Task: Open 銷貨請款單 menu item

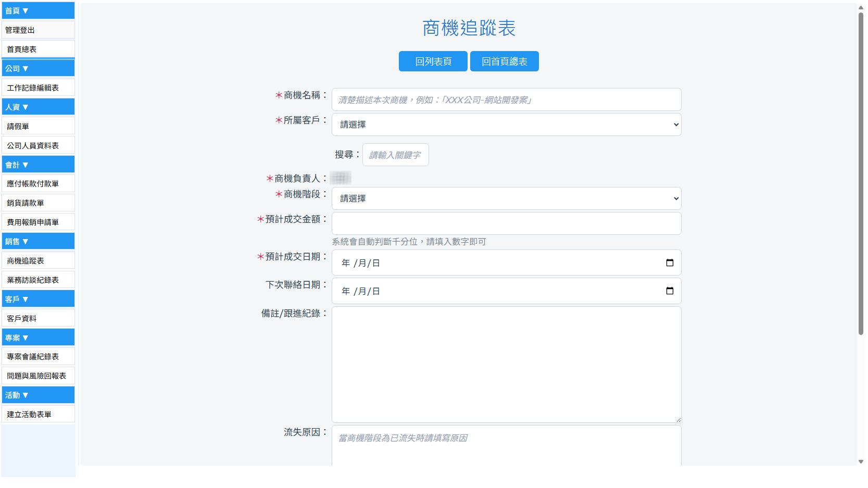Action: point(38,203)
